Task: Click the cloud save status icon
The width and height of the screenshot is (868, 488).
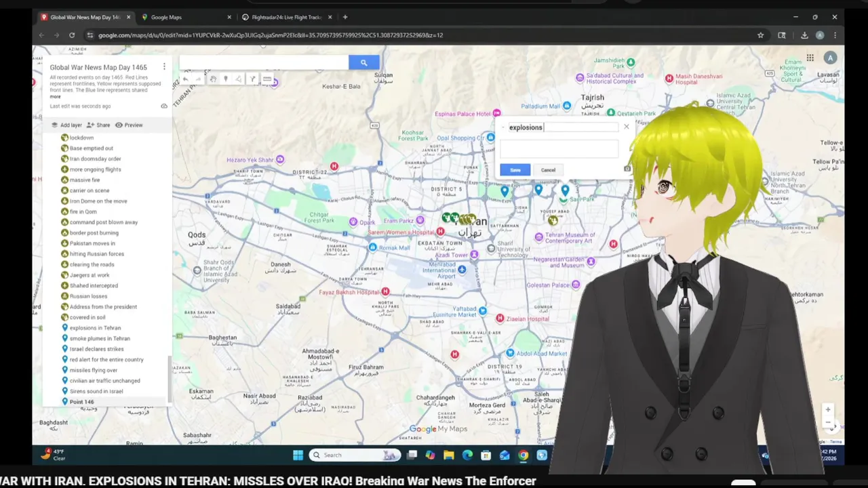Action: tap(164, 106)
